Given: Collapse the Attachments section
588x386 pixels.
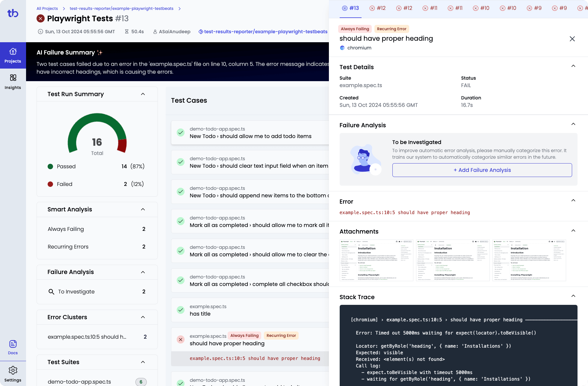Looking at the screenshot, I should (574, 231).
